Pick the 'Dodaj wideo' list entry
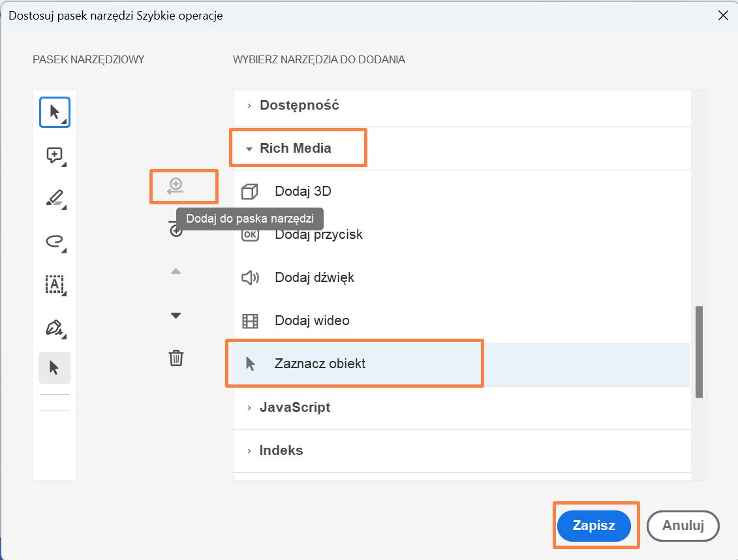The height and width of the screenshot is (560, 738). [x=312, y=320]
